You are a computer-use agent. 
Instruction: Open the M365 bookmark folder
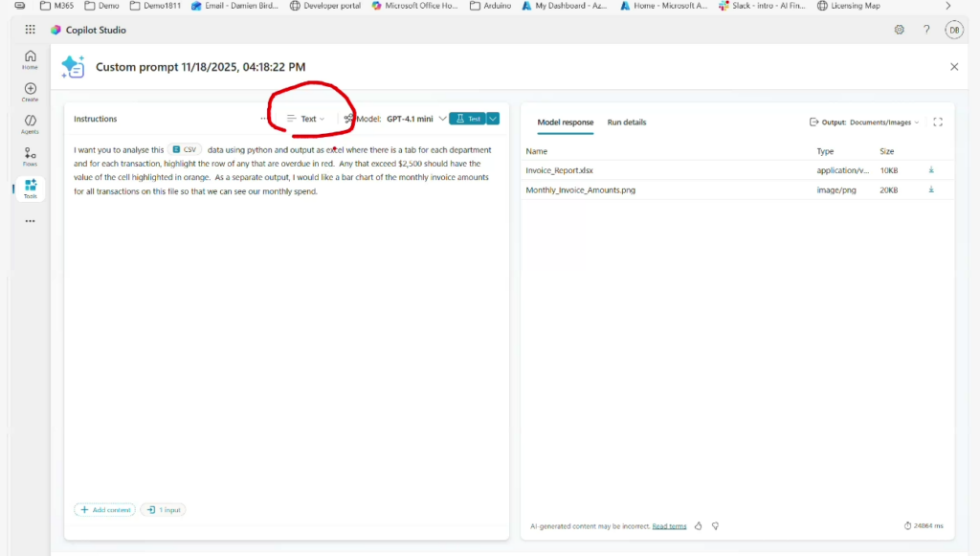click(x=56, y=6)
